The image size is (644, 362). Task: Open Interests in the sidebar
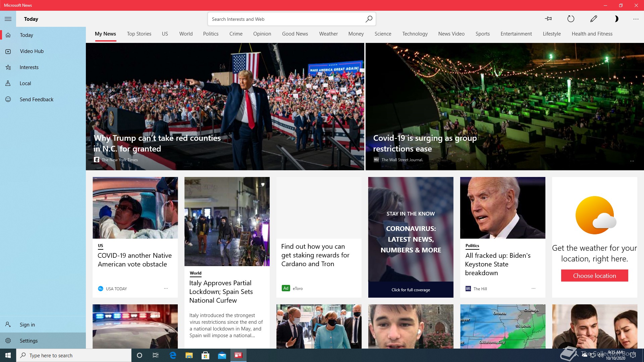pyautogui.click(x=43, y=67)
